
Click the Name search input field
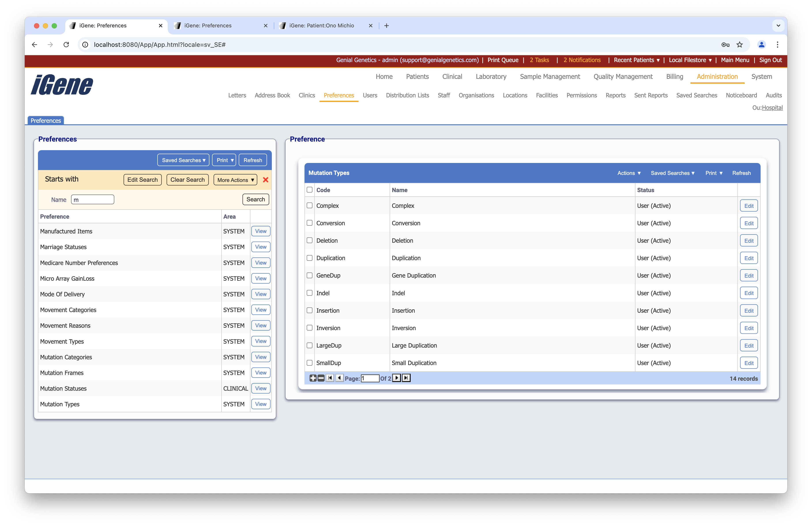[92, 200]
